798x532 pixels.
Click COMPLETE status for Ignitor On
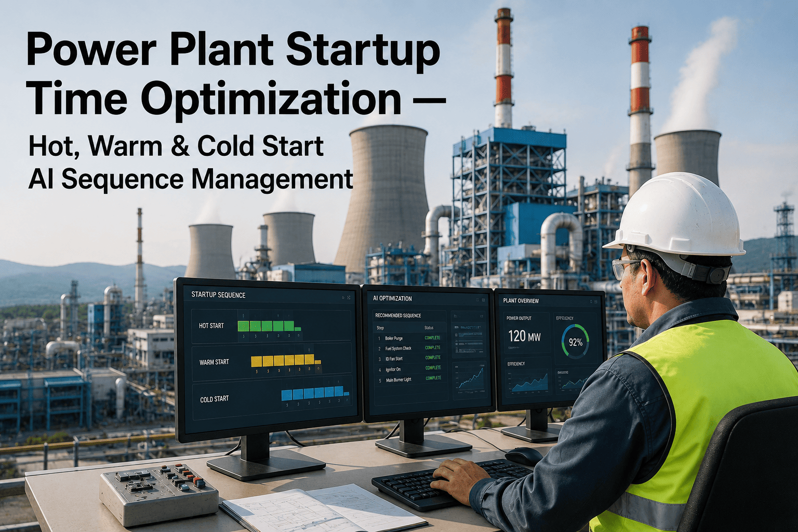pyautogui.click(x=433, y=368)
